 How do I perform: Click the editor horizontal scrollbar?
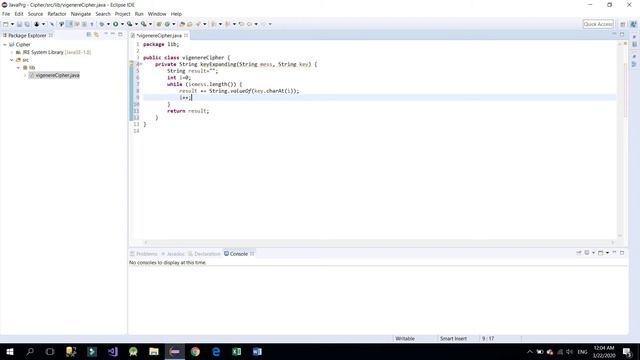tap(380, 242)
